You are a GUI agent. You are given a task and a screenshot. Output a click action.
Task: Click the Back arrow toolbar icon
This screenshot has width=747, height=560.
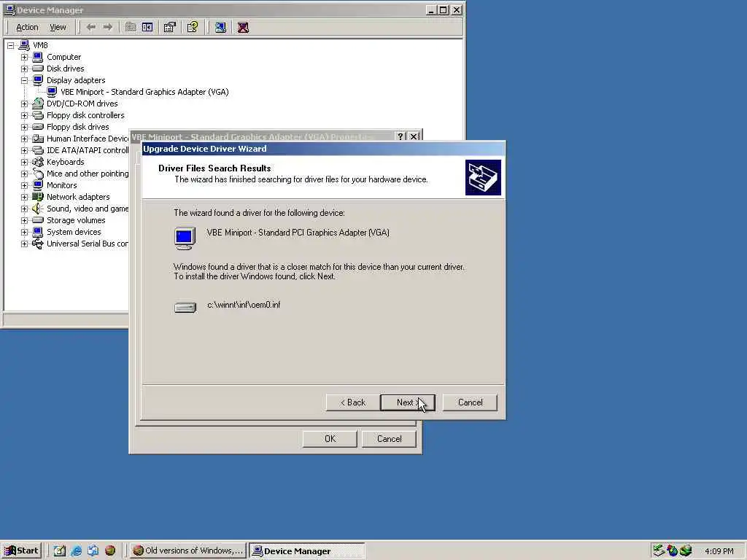[x=91, y=27]
